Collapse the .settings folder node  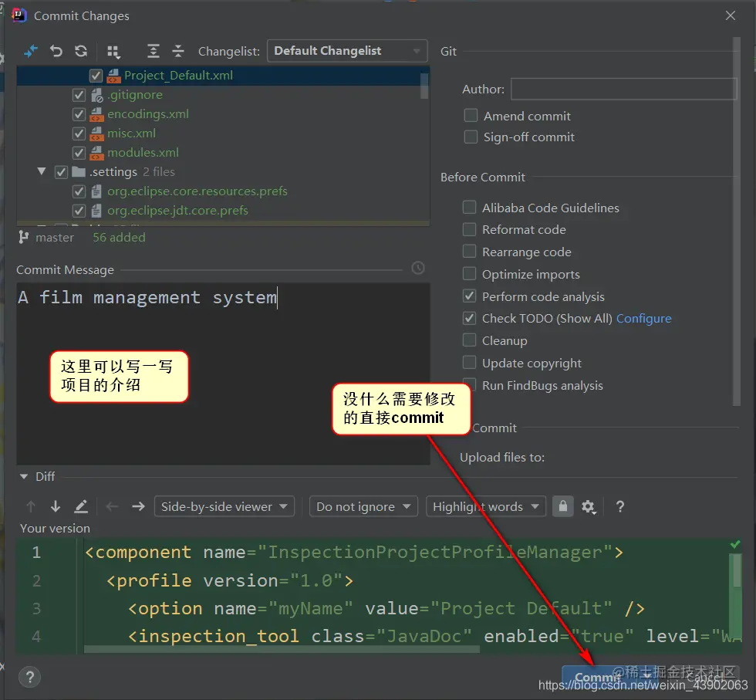[42, 171]
